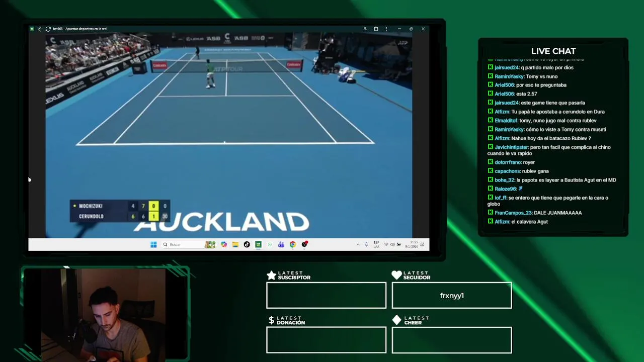The width and height of the screenshot is (644, 362).
Task: Click the latest seguidor name frxnyy1
Action: [x=452, y=296]
